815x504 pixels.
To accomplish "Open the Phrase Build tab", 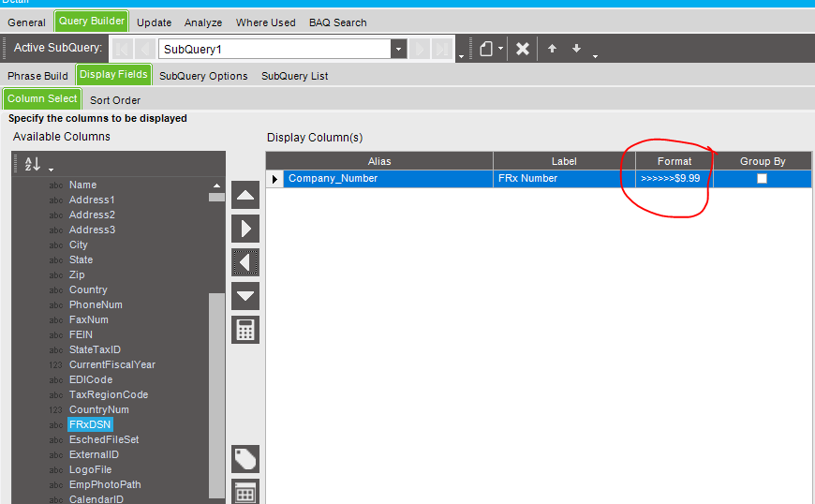I will 37,76.
